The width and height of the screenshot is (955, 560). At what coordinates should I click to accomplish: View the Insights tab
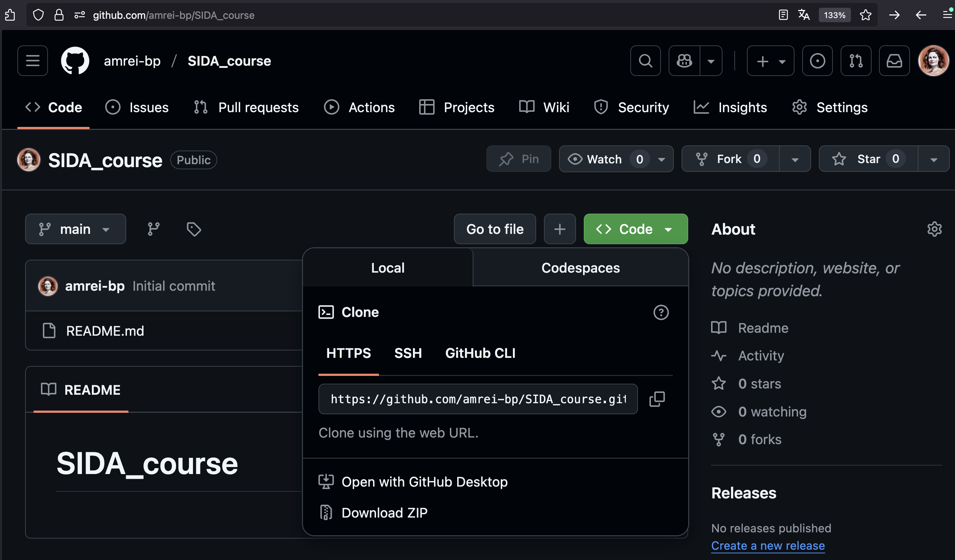pos(730,107)
